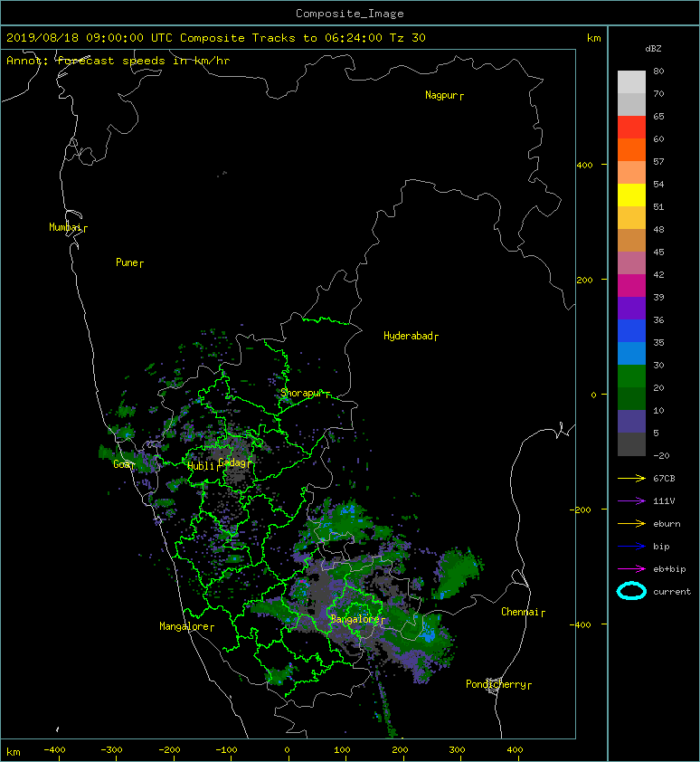
Task: Click the blue radar echo east of Bangalore
Action: click(x=428, y=633)
